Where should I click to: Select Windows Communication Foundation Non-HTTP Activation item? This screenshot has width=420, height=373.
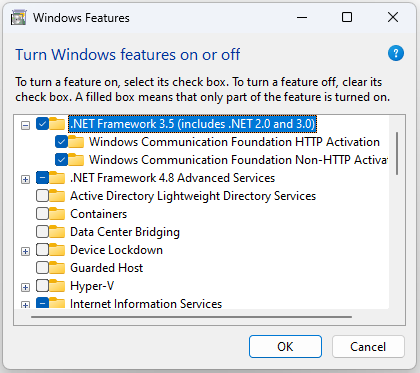point(238,160)
